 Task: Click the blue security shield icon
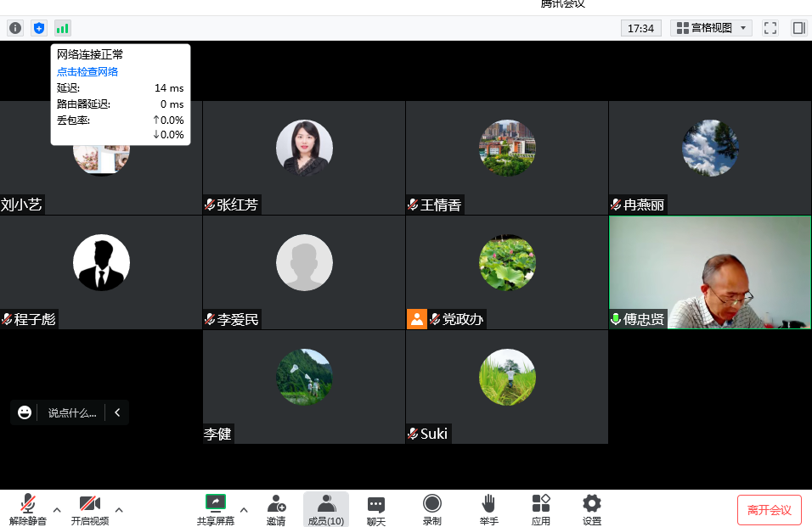39,28
